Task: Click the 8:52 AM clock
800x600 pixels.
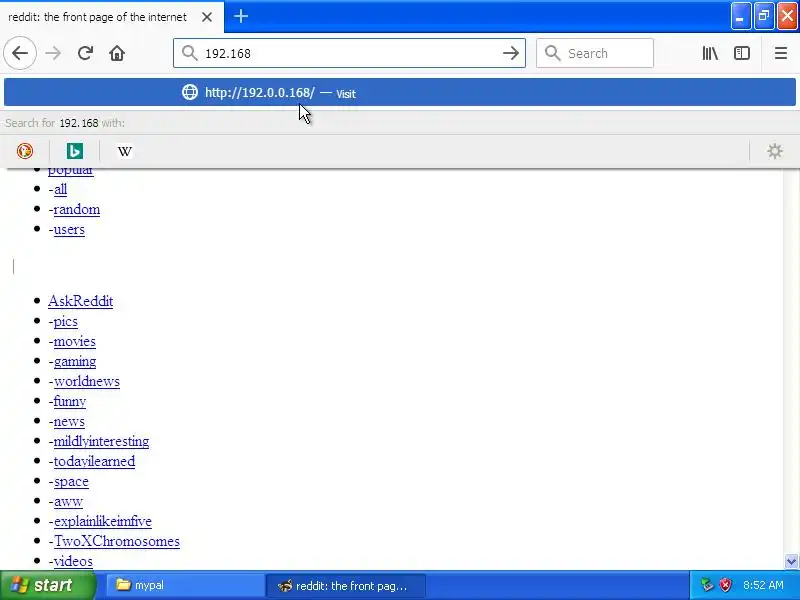Action: 763,585
